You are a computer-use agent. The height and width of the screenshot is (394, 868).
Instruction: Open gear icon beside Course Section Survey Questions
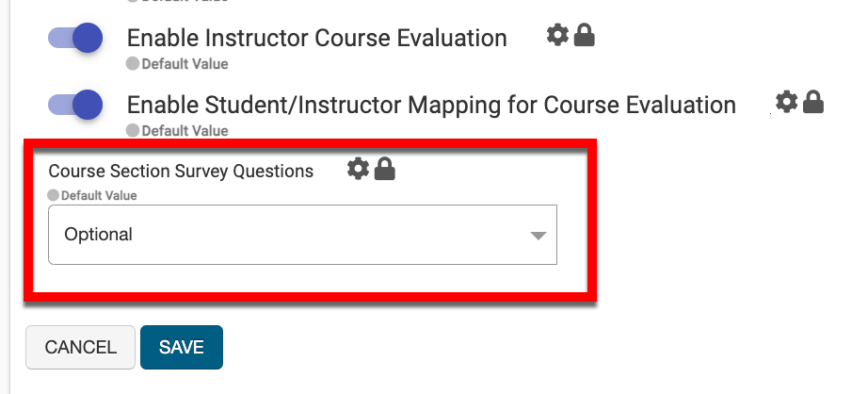358,170
